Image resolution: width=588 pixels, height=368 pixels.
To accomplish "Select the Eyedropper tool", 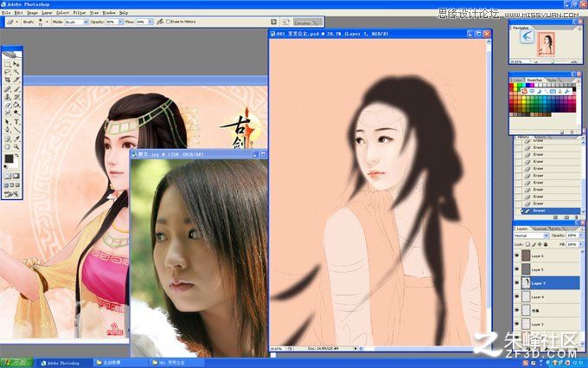I will pyautogui.click(x=16, y=139).
